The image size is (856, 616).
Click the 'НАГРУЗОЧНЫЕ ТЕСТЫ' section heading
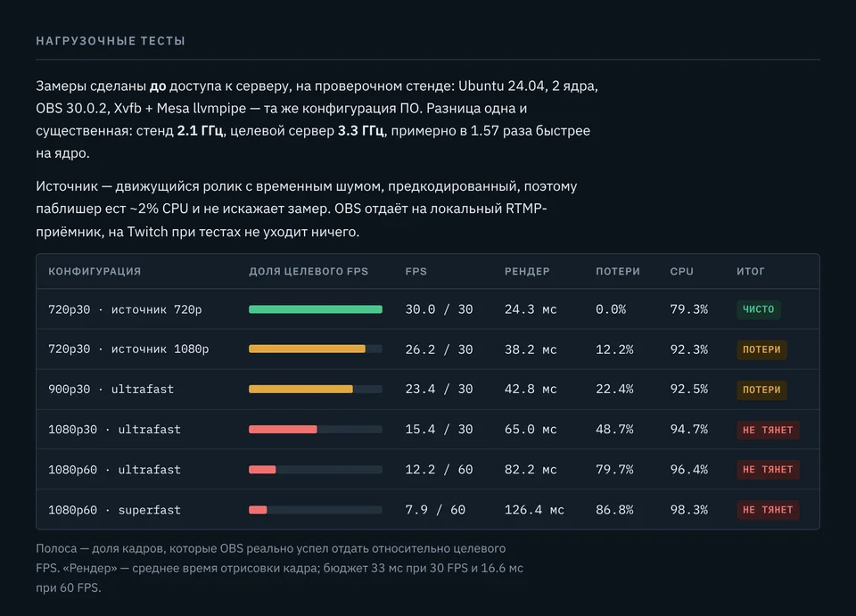click(111, 41)
